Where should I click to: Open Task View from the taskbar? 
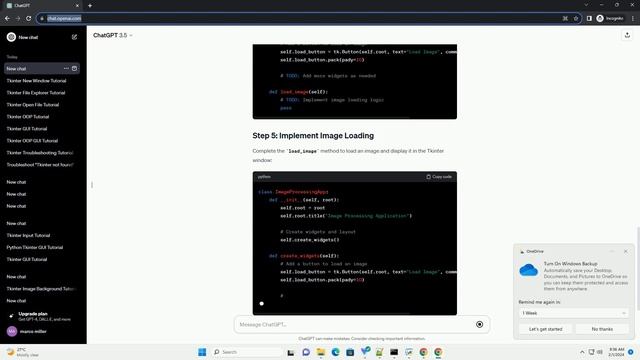[x=291, y=352]
